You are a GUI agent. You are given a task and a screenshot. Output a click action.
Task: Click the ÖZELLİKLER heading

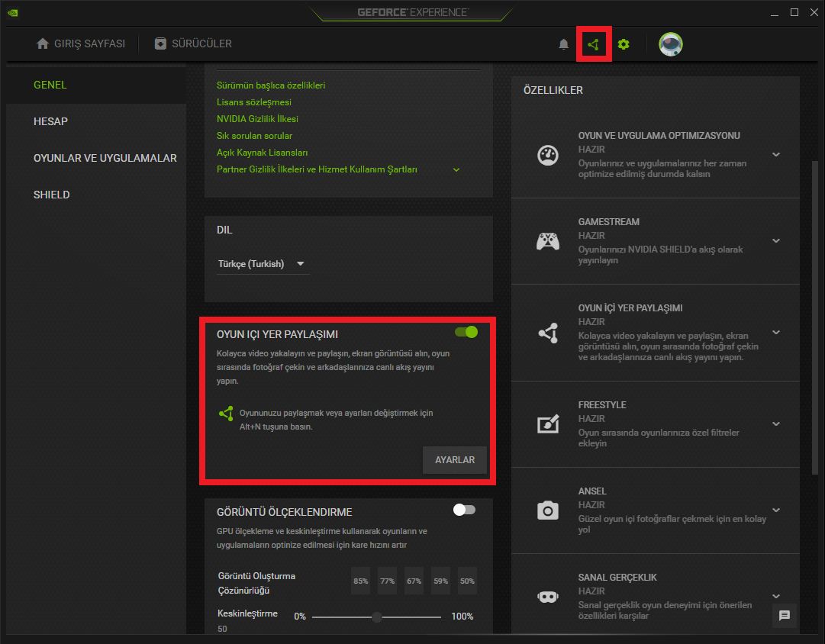tap(553, 91)
